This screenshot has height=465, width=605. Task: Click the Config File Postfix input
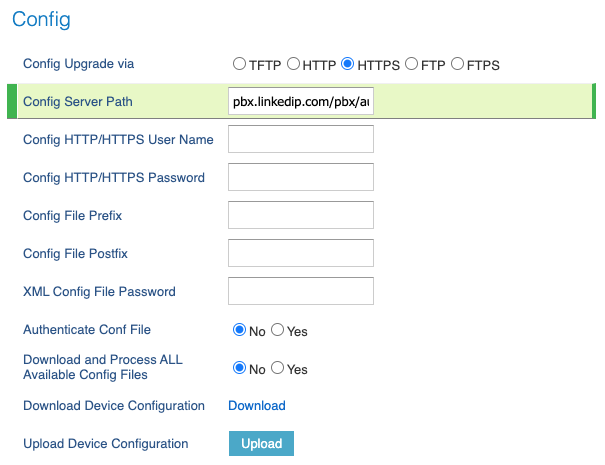tap(301, 253)
